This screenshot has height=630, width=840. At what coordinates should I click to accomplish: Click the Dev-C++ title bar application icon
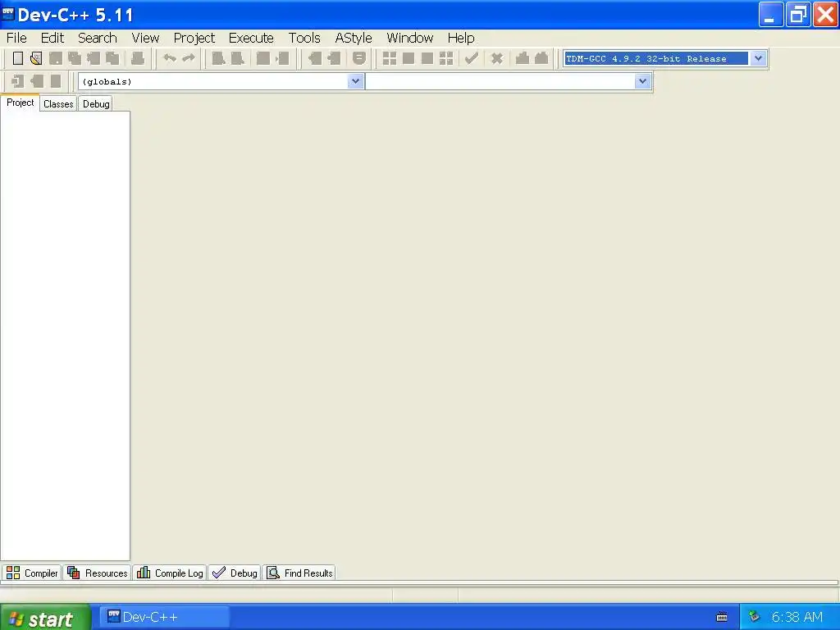pyautogui.click(x=8, y=15)
